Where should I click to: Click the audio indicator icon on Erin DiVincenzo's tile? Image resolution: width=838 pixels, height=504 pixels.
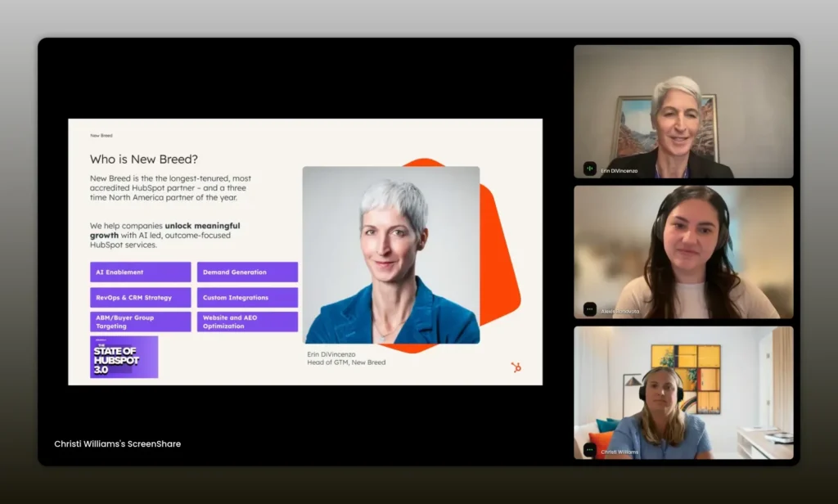pos(589,169)
